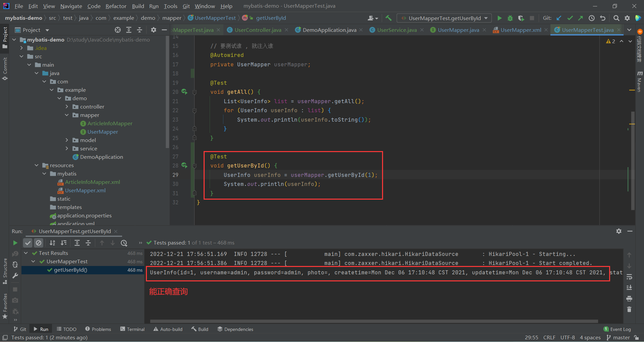Click warnings indicator showing 2 problems

pos(610,41)
